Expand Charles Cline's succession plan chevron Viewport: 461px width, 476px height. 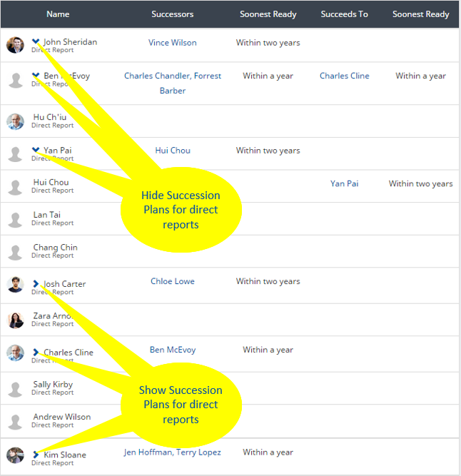tap(36, 352)
